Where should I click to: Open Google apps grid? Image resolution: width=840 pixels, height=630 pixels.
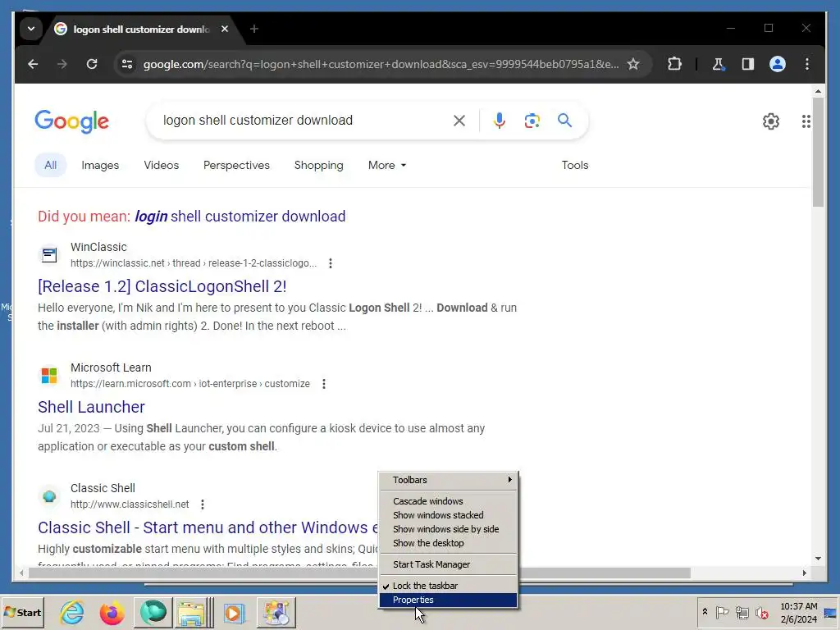[x=806, y=121]
